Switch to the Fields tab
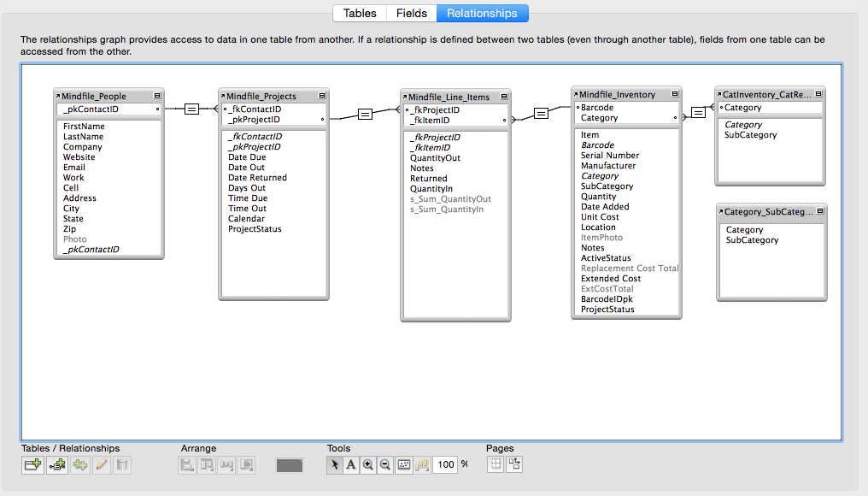 (411, 14)
